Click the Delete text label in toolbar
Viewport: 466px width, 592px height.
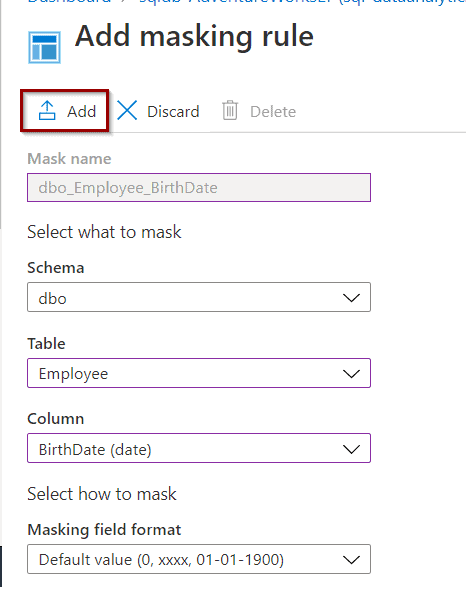pos(273,112)
